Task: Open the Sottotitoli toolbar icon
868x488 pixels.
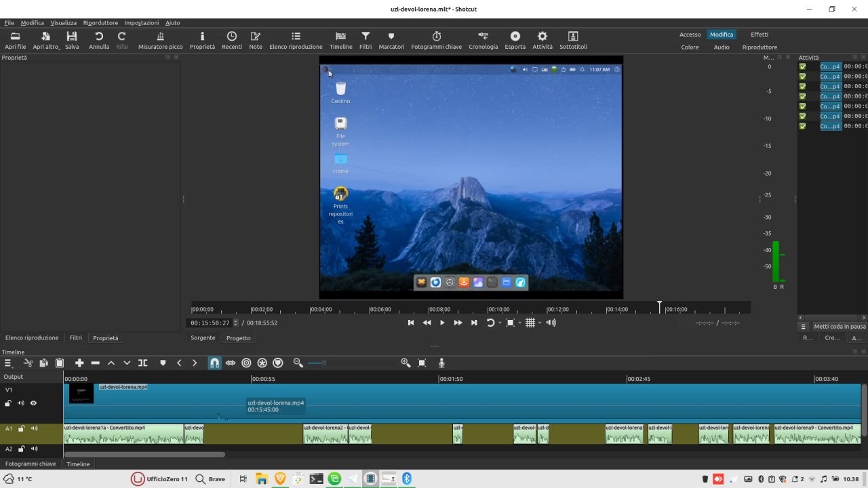Action: click(573, 41)
